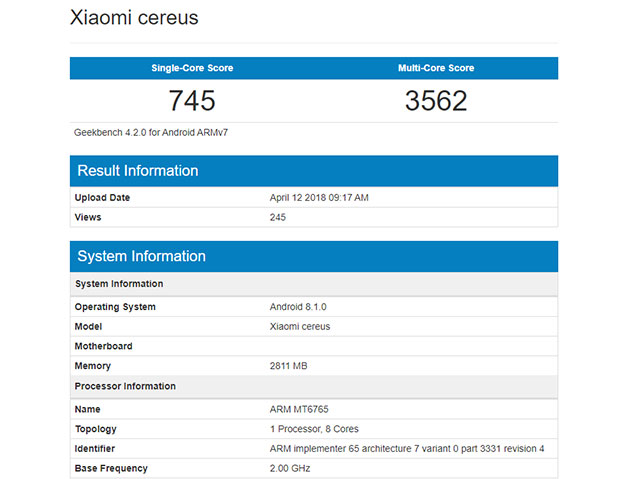Image resolution: width=620 pixels, height=479 pixels.
Task: Click the views count 245
Action: (278, 217)
